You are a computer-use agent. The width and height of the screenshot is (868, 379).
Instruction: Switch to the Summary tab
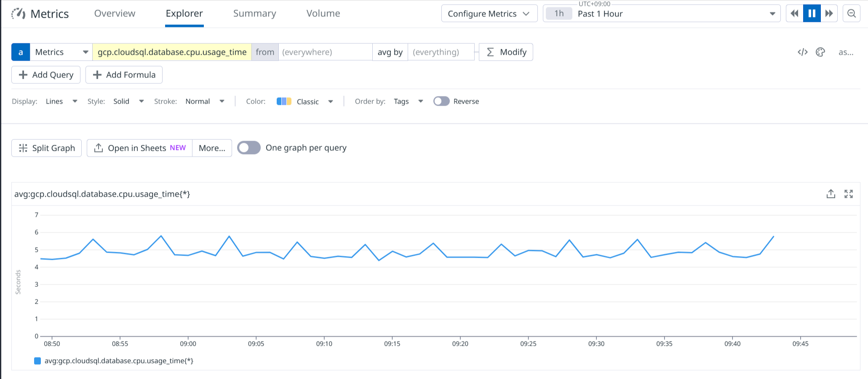point(254,13)
